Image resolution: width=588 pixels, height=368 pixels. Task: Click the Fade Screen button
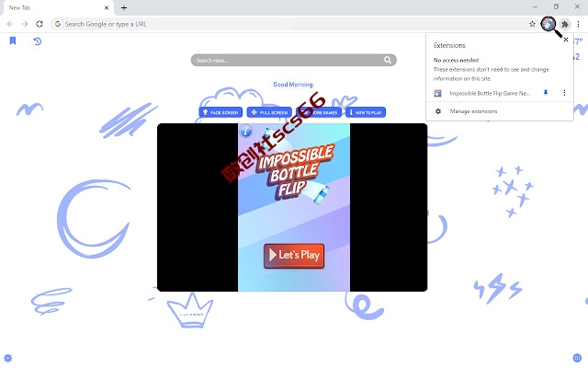tap(220, 112)
